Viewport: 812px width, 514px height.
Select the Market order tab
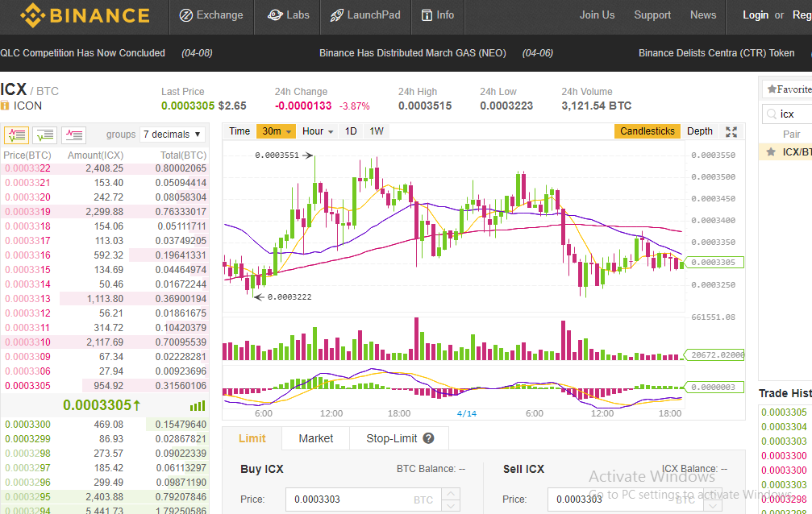click(x=316, y=438)
